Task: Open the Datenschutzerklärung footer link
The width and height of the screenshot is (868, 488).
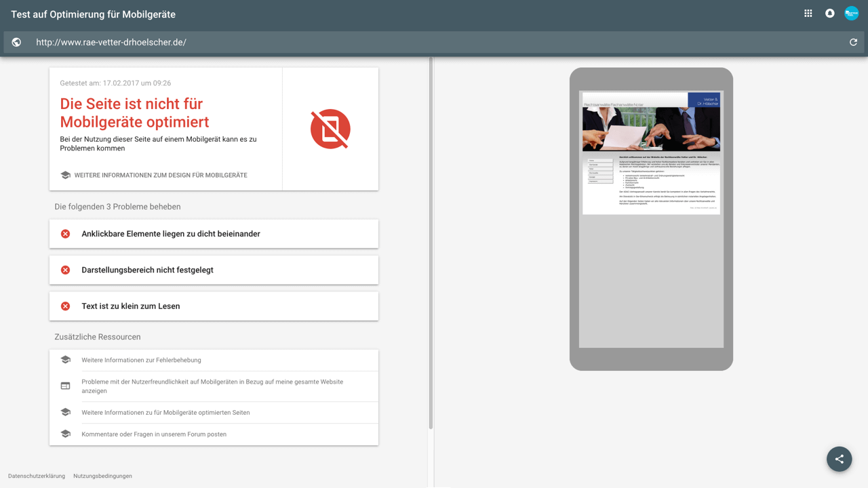Action: pos(37,476)
